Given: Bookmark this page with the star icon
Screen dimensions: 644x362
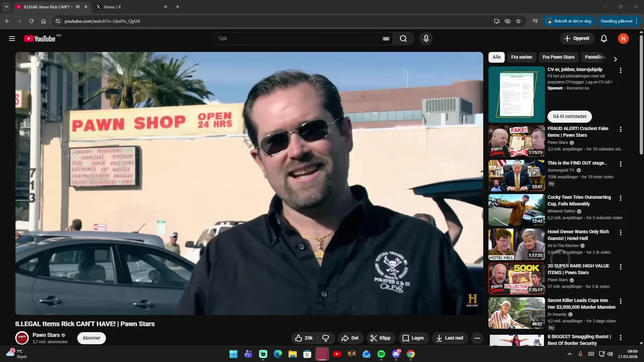Looking at the screenshot, I should [x=518, y=21].
